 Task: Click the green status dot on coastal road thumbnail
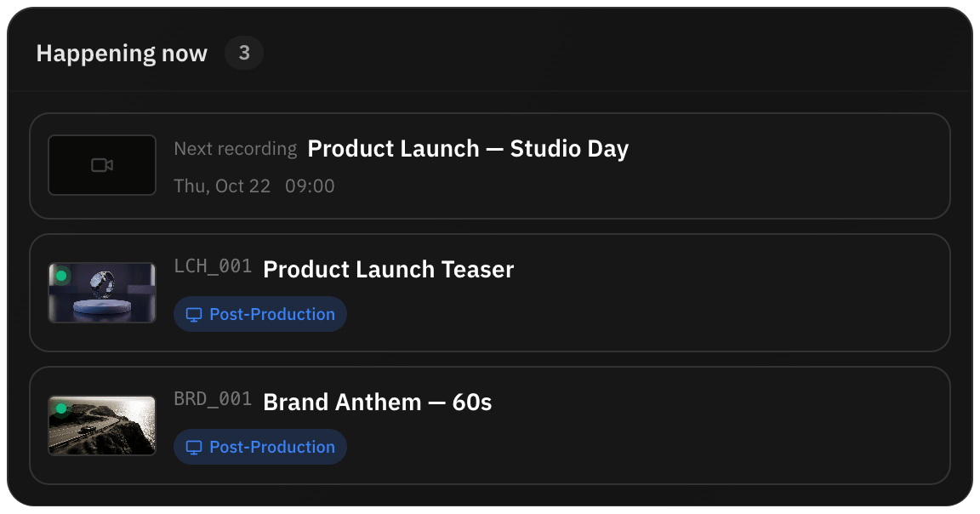click(x=61, y=408)
